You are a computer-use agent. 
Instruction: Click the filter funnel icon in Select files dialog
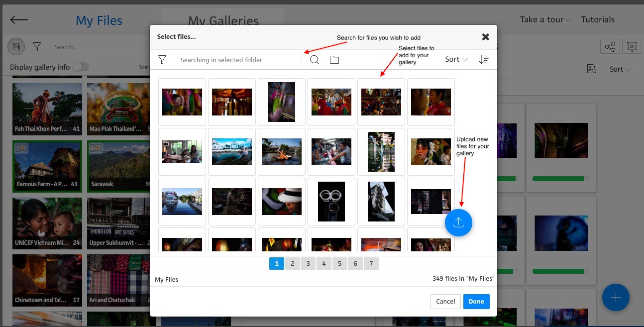click(162, 60)
